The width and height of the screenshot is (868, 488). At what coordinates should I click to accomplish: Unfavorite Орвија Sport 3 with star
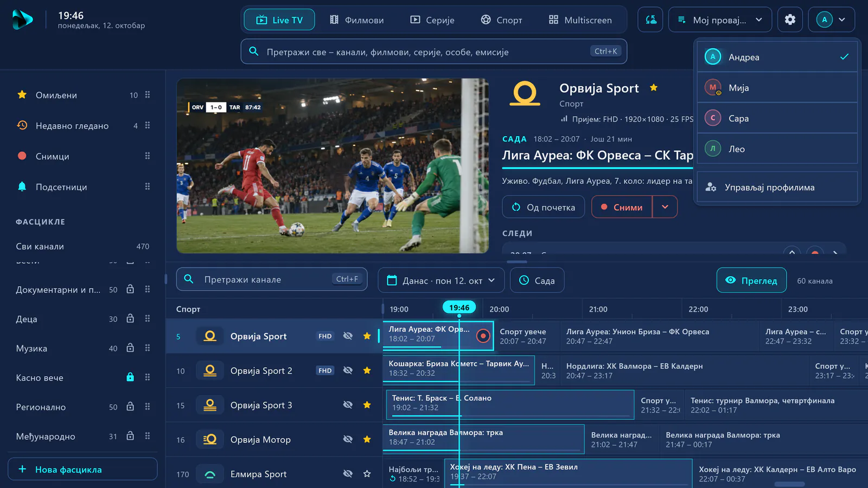pyautogui.click(x=367, y=405)
